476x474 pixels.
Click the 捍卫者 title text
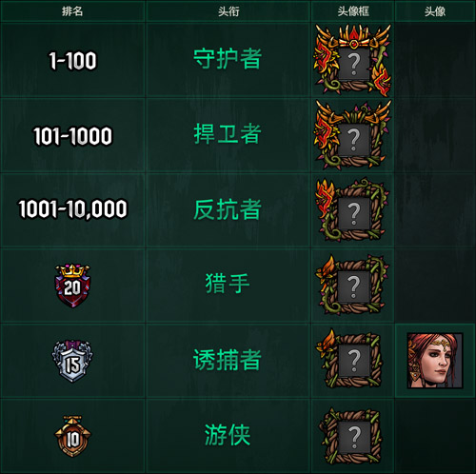pos(228,134)
